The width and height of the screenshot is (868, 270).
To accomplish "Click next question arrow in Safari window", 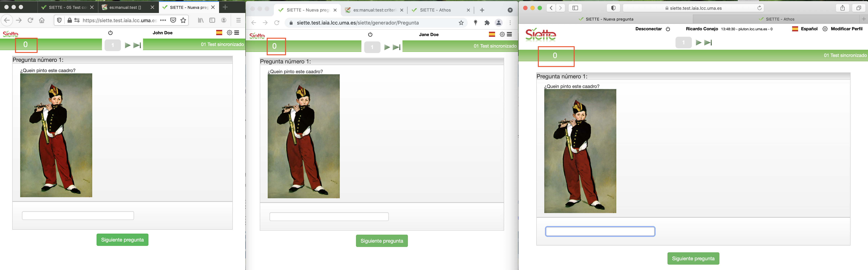I will click(698, 43).
